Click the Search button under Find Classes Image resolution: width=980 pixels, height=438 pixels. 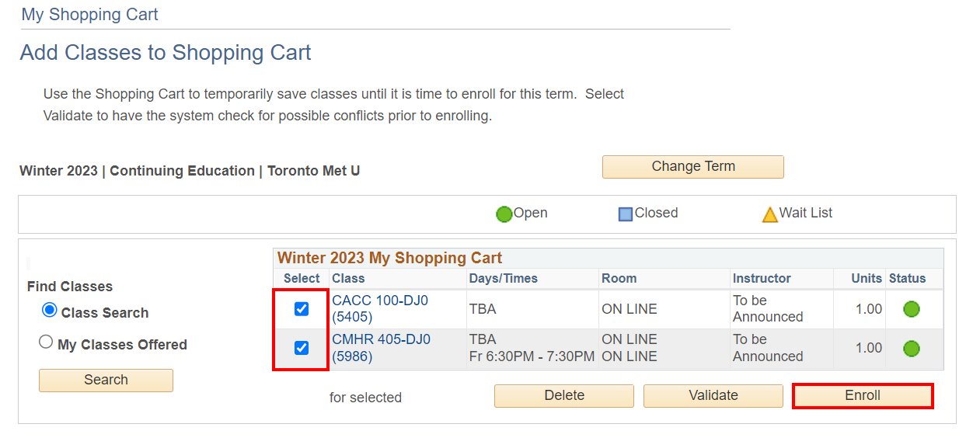(x=106, y=380)
